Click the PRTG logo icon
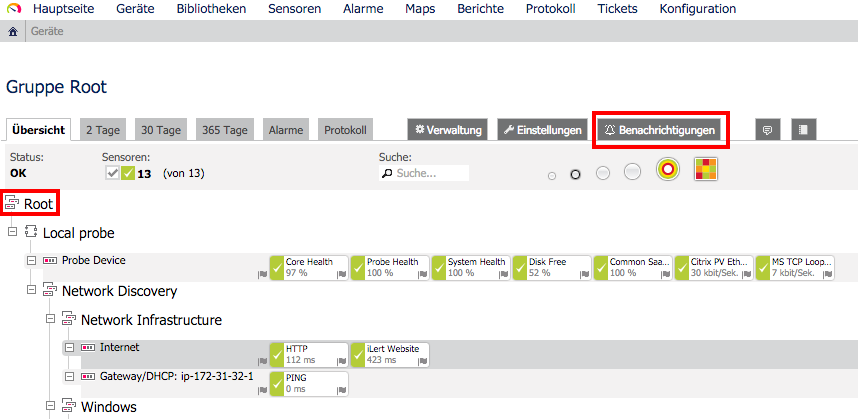Screen dimensions: 858x419 coord(15,9)
